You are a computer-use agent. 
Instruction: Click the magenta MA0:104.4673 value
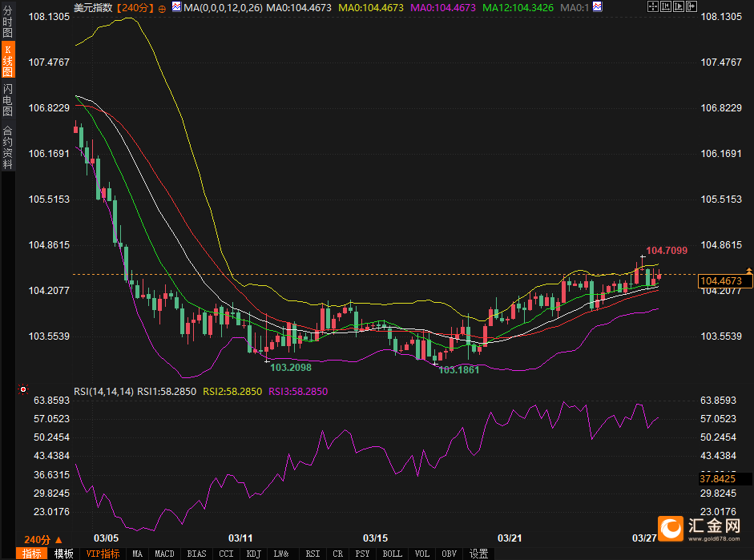tap(443, 8)
